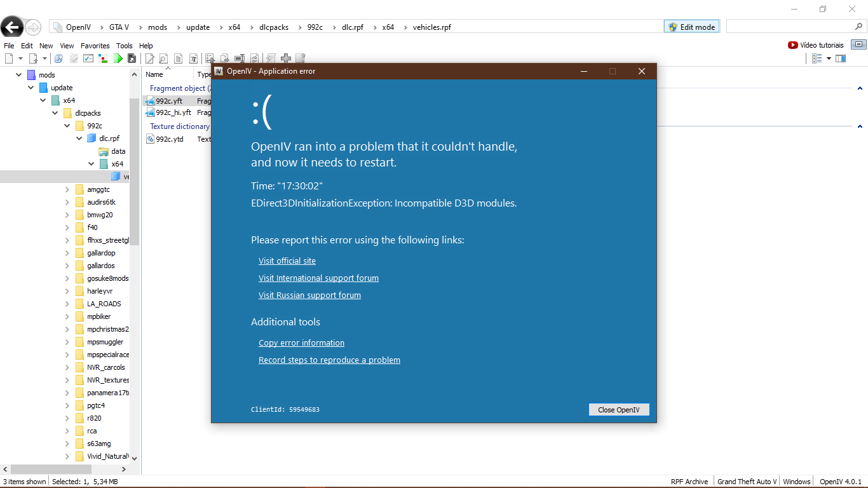The image size is (868, 488).
Task: Click the save floppy disk toolbar icon
Action: click(132, 58)
